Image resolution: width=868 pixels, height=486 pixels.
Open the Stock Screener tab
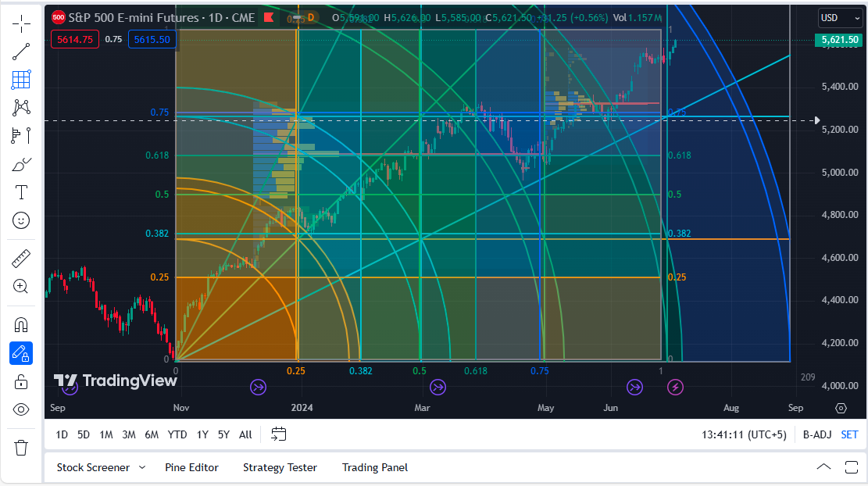click(x=93, y=467)
